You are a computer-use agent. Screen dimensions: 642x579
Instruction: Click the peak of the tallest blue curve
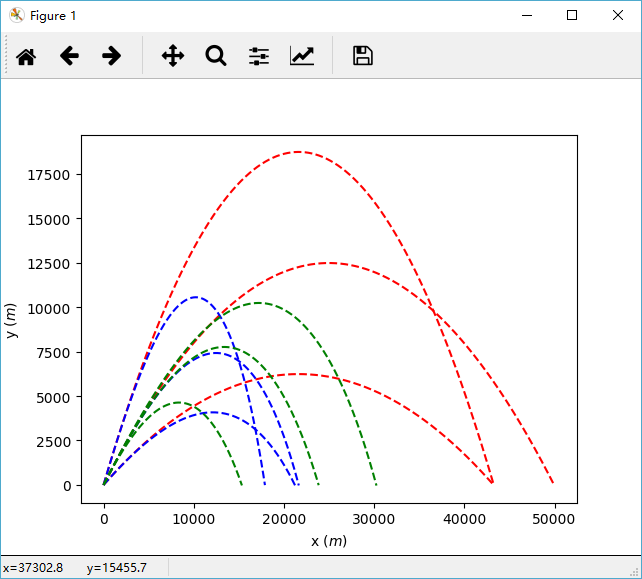pyautogui.click(x=196, y=297)
